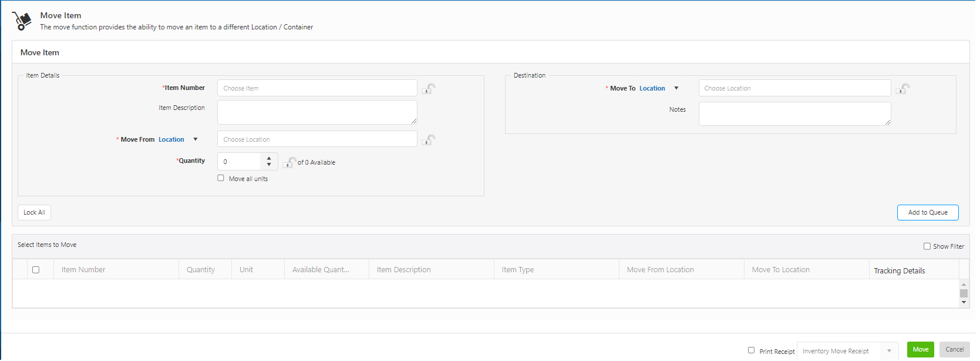Open the Inventory Move Receipt dropdown

click(x=889, y=351)
